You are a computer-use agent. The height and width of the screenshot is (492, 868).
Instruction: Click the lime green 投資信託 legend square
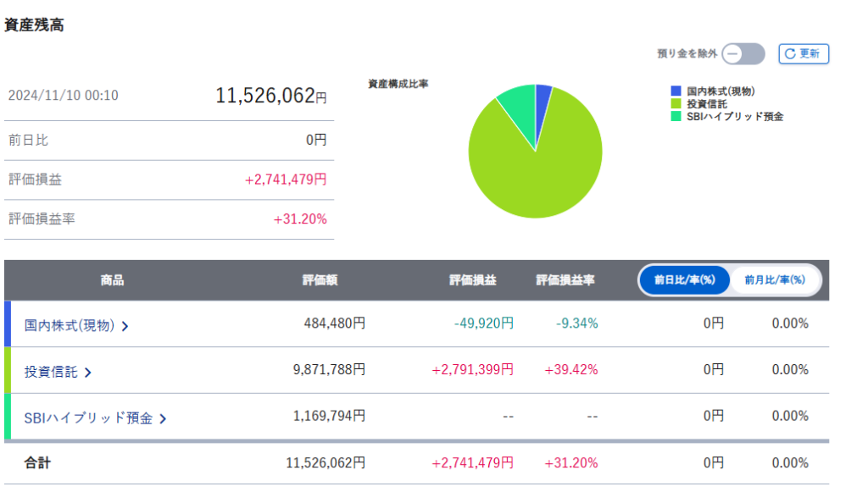click(x=676, y=103)
